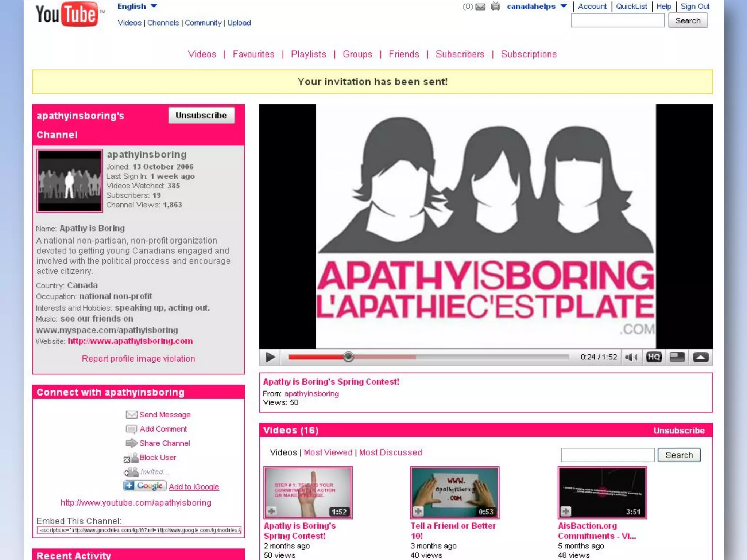This screenshot has width=747, height=560.
Task: Play the Spring Contest video
Action: pos(270,357)
